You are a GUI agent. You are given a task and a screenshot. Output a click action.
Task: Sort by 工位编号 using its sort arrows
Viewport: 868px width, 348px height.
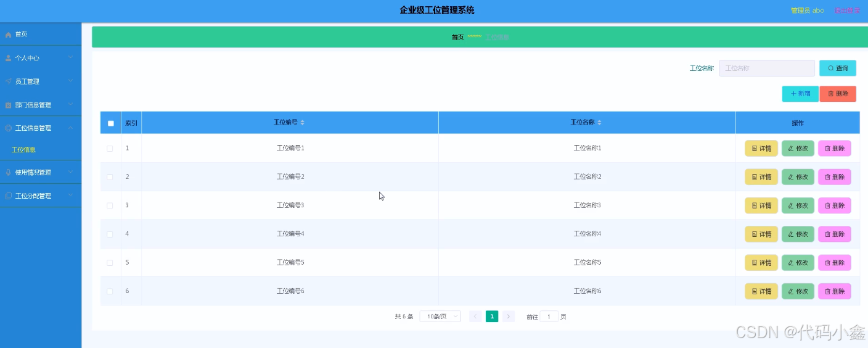(302, 123)
